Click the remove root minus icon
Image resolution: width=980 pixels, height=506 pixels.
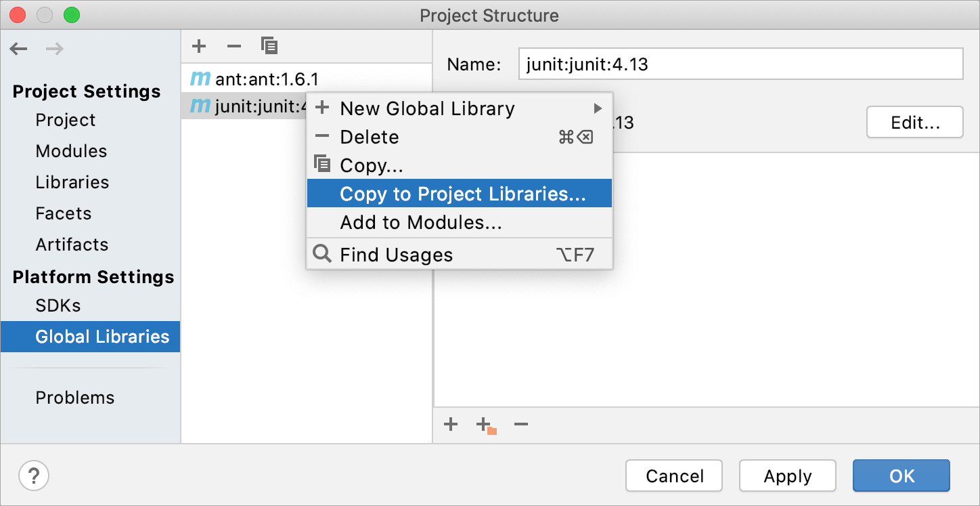[x=520, y=425]
